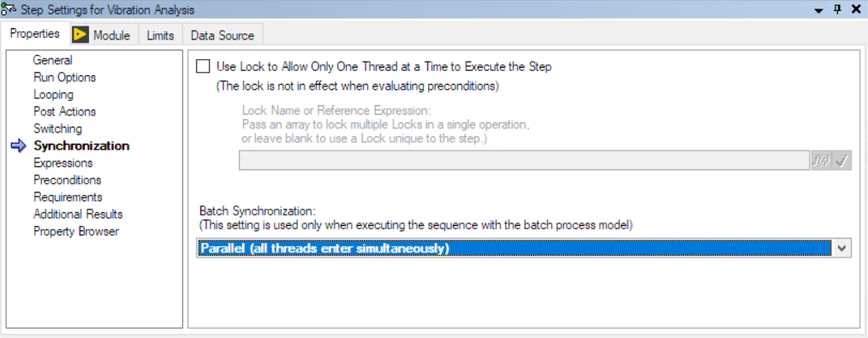This screenshot has height=338, width=868.
Task: Select the Property Browser entry
Action: pyautogui.click(x=76, y=231)
